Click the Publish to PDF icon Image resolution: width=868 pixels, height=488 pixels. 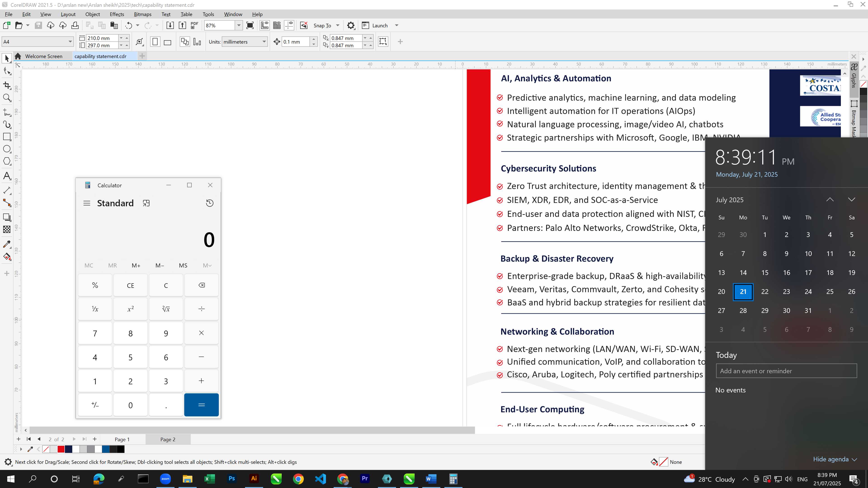coord(194,26)
